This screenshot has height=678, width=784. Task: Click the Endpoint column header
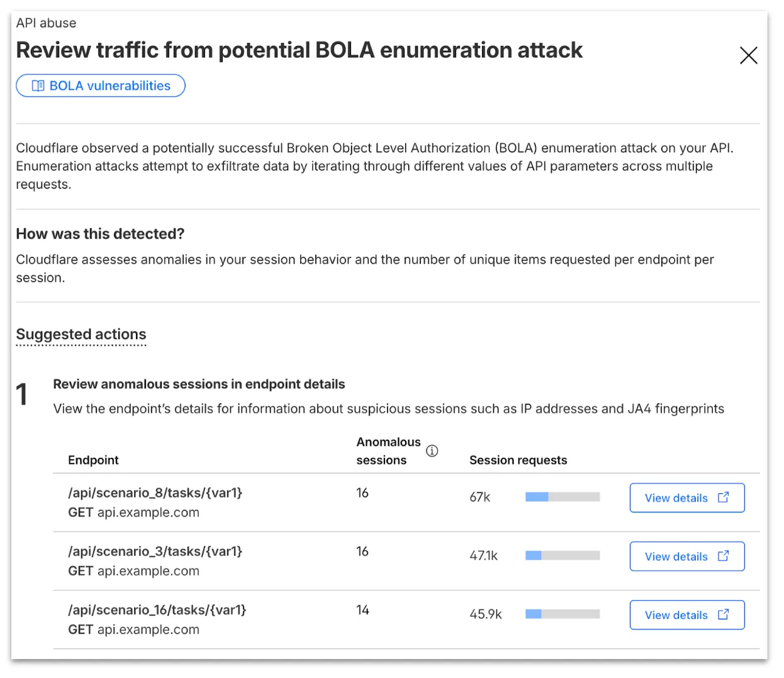[x=93, y=460]
